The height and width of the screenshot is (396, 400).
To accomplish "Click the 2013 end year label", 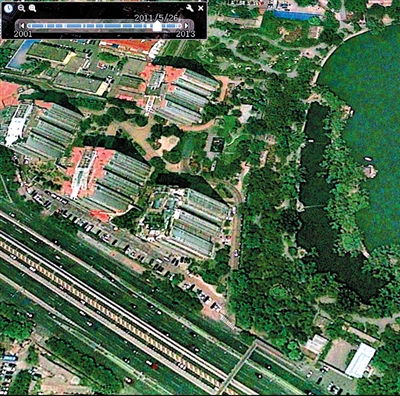I will (x=185, y=34).
